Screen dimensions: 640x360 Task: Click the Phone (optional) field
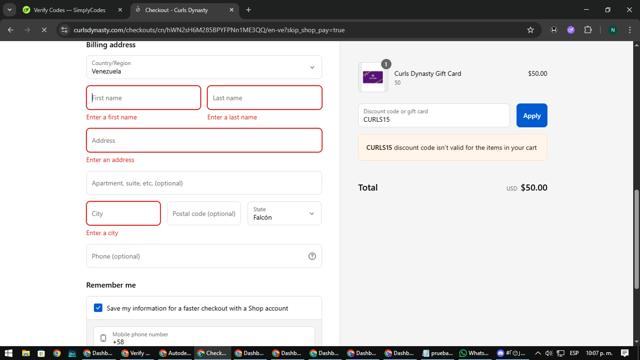pyautogui.click(x=204, y=256)
